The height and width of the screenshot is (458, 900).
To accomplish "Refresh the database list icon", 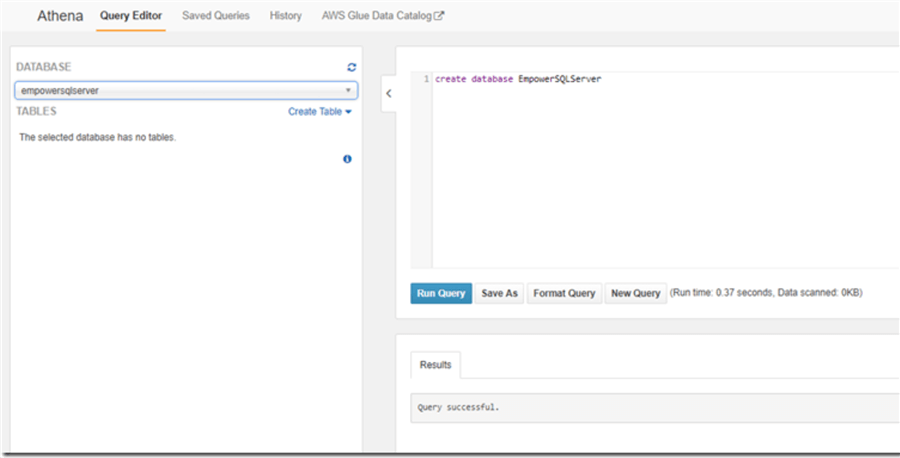I will (x=351, y=67).
